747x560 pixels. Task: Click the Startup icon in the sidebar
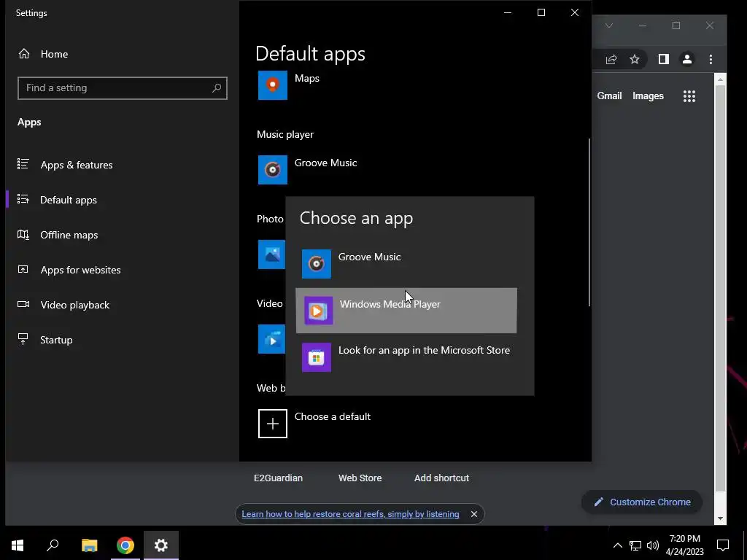pyautogui.click(x=23, y=339)
